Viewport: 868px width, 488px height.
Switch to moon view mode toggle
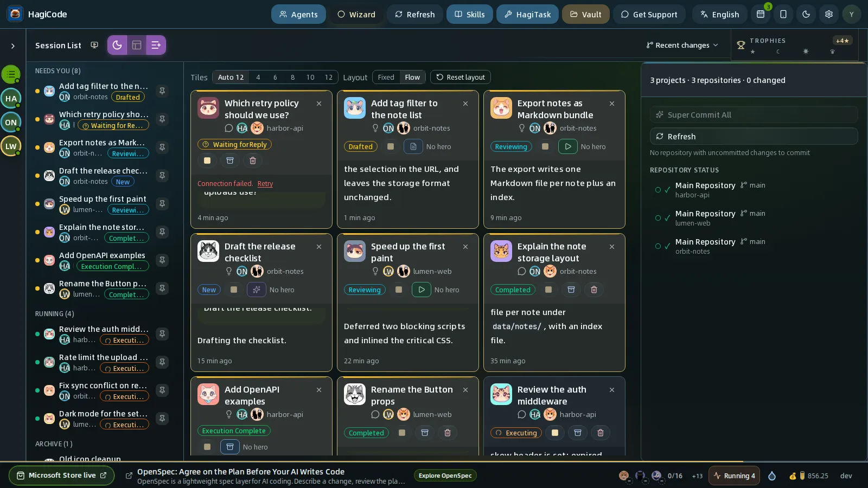point(117,45)
